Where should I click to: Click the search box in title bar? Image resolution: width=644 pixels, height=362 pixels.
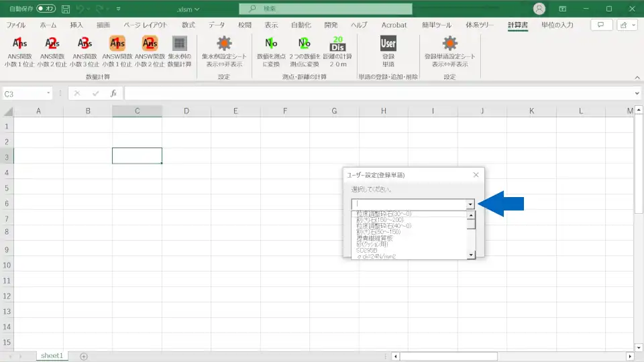[326, 9]
